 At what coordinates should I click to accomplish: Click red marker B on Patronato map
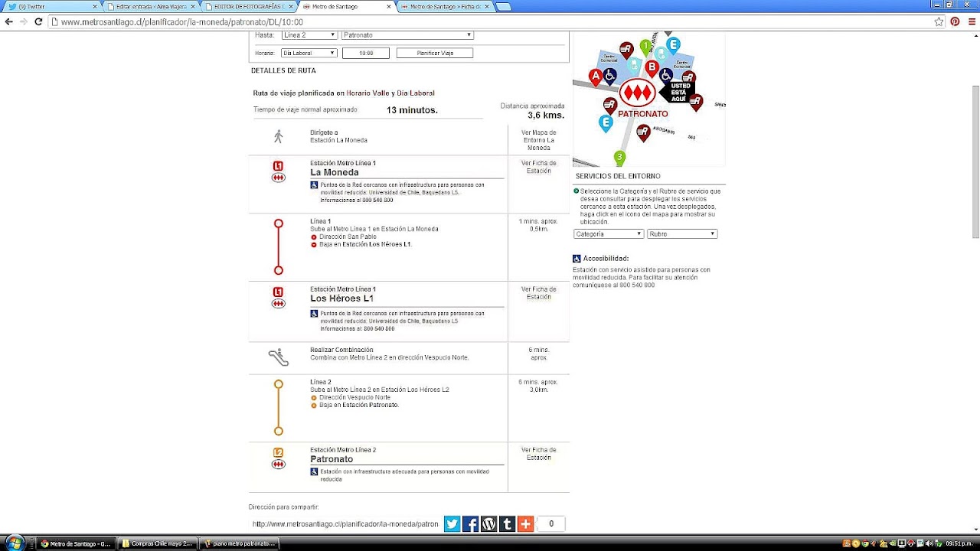(652, 68)
